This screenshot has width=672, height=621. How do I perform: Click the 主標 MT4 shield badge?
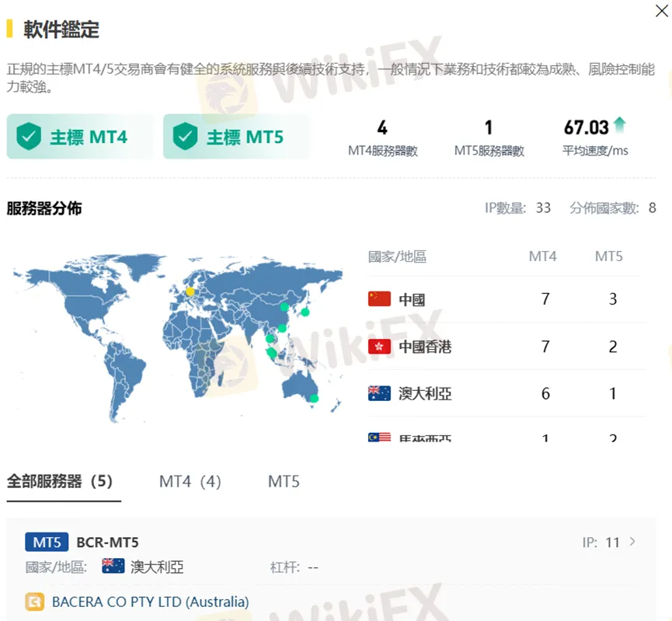(x=80, y=136)
